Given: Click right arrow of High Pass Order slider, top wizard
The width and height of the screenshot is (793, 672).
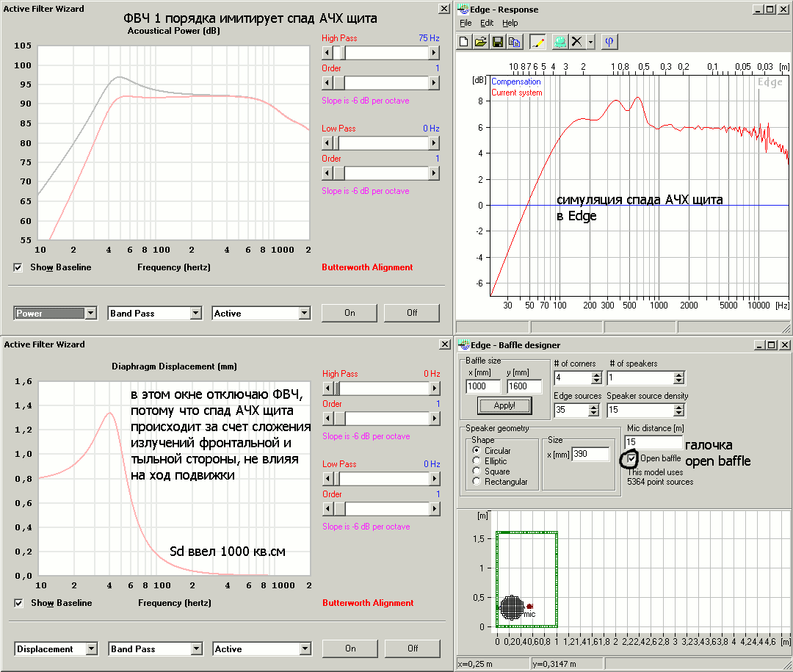Looking at the screenshot, I should click(x=434, y=82).
